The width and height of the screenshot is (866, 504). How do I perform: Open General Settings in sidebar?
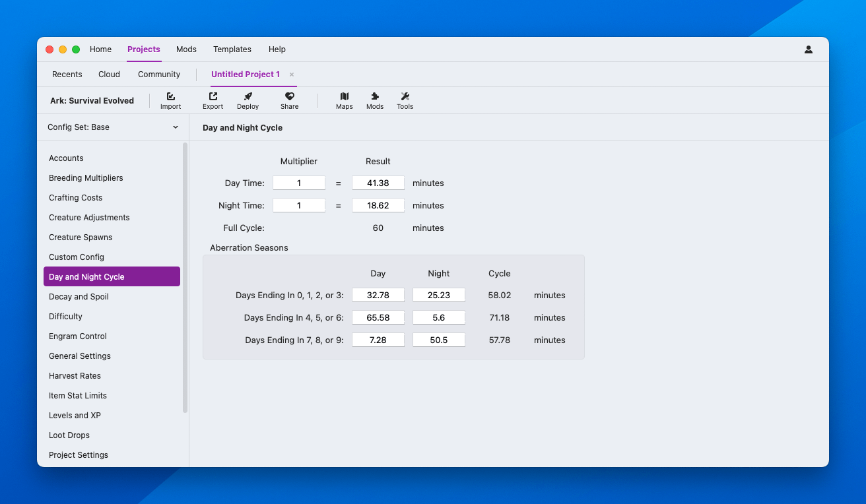click(112, 356)
